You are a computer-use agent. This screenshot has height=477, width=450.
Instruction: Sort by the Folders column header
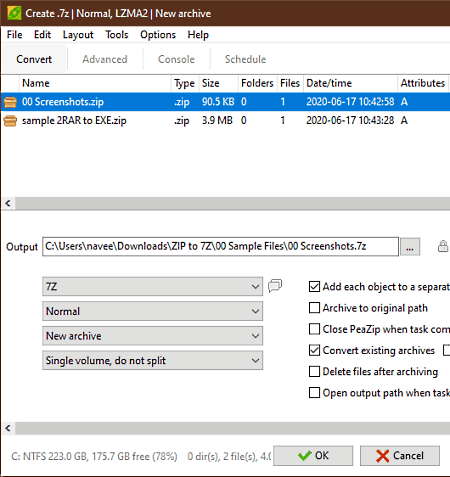click(258, 83)
